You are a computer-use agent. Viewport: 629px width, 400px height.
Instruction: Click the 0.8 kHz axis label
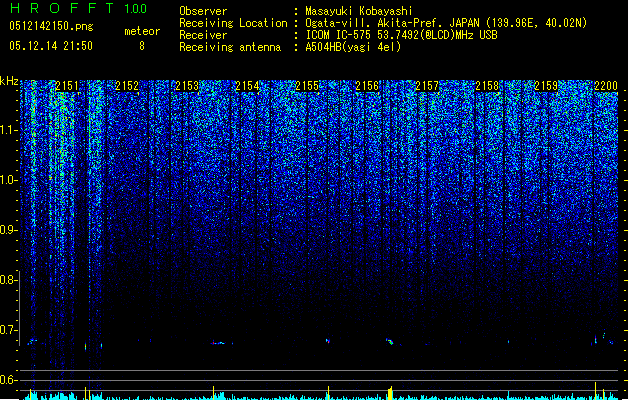click(9, 280)
